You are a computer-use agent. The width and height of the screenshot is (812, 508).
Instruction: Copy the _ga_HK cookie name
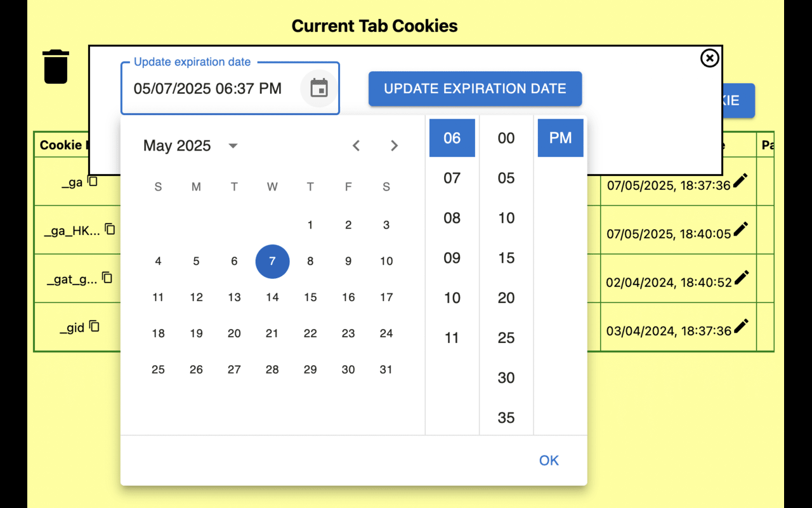108,228
